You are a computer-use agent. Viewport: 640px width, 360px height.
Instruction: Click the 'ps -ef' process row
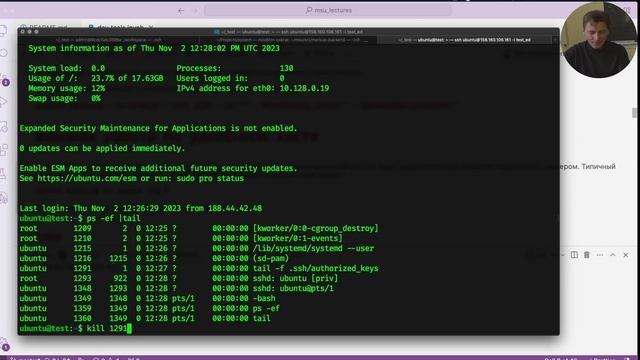click(150, 308)
